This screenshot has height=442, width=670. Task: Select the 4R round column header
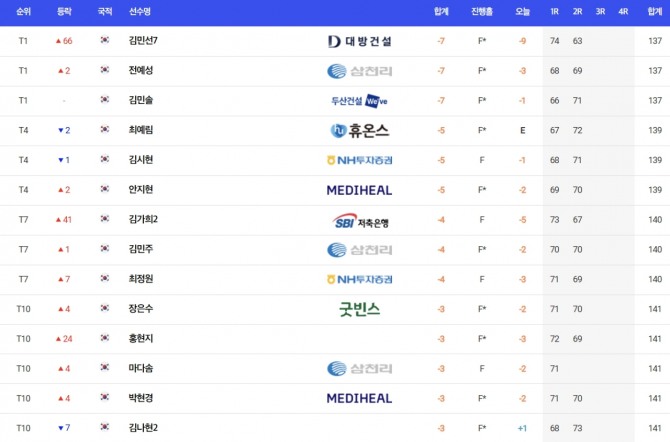click(x=623, y=12)
